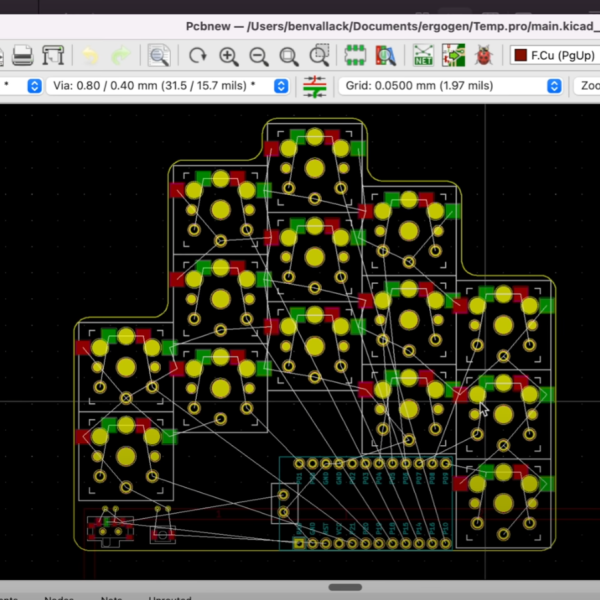The height and width of the screenshot is (600, 600).
Task: Open Find text magnifier icon
Action: pyautogui.click(x=159, y=55)
